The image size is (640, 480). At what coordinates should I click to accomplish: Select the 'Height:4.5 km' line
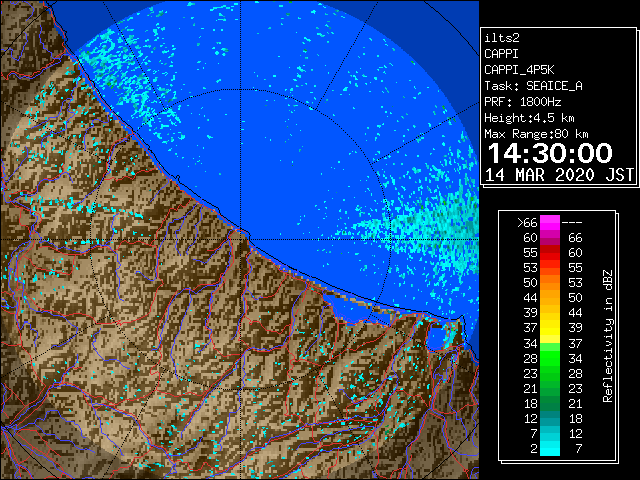529,118
